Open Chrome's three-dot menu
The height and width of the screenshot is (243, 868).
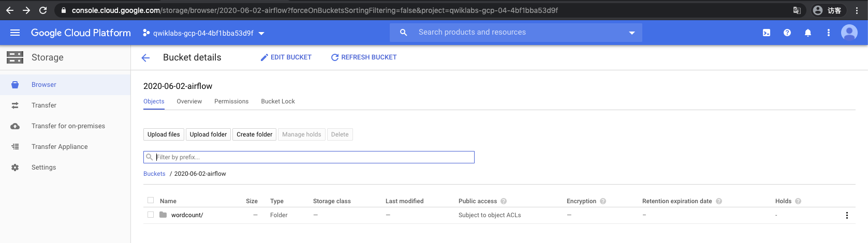point(857,10)
